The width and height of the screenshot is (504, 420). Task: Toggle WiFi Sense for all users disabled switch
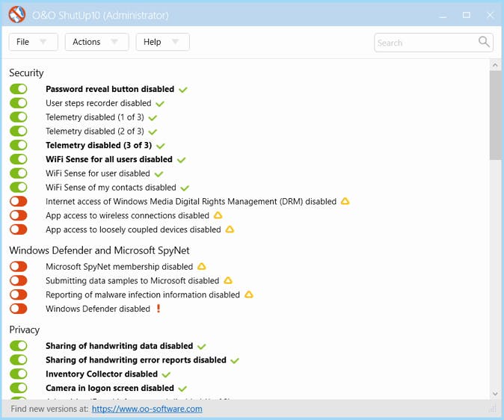tap(19, 159)
